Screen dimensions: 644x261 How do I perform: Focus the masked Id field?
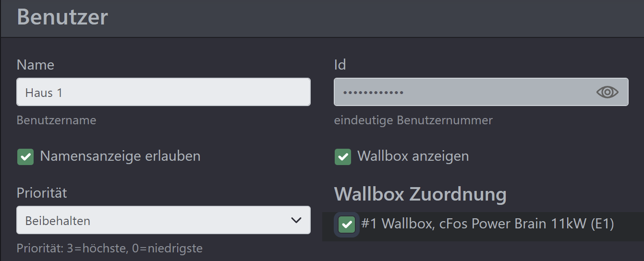461,92
